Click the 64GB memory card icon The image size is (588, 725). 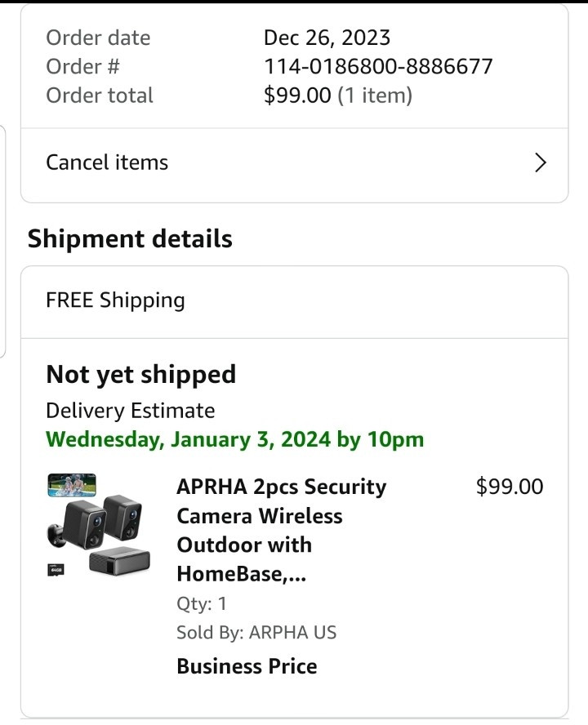[56, 569]
